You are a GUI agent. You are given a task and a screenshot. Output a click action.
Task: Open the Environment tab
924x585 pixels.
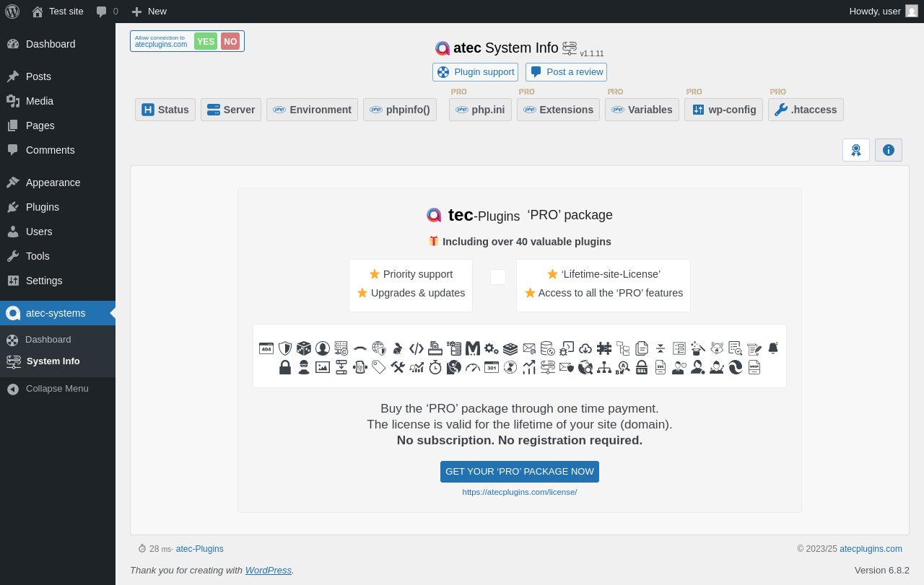[312, 110]
